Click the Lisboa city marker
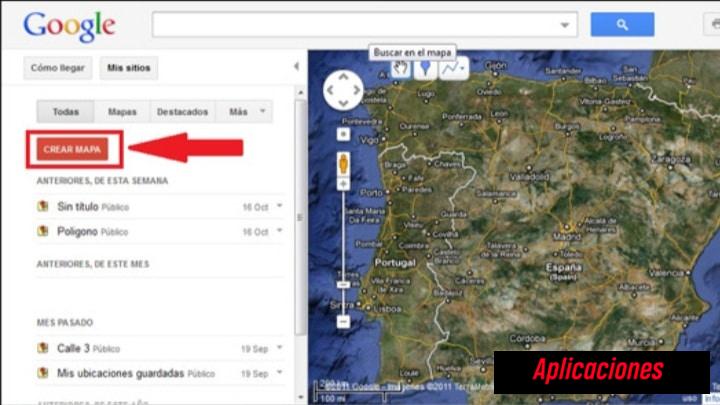The image size is (720, 405). click(x=368, y=308)
